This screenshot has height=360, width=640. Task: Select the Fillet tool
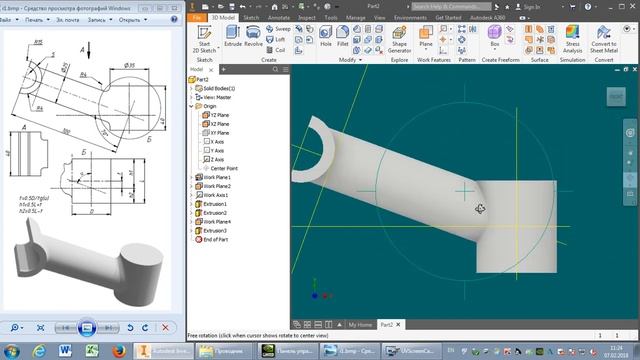coord(342,36)
